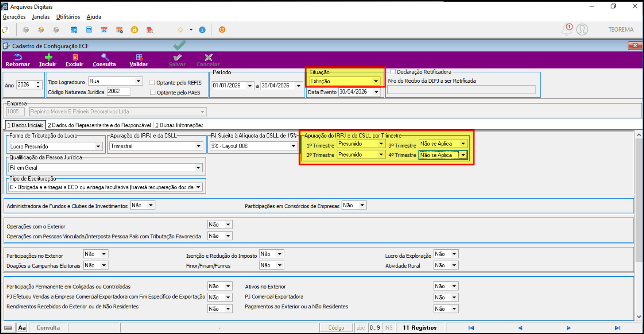Image resolution: width=644 pixels, height=334 pixels.
Task: Check the Optante pelo REFIS box
Action: 152,83
